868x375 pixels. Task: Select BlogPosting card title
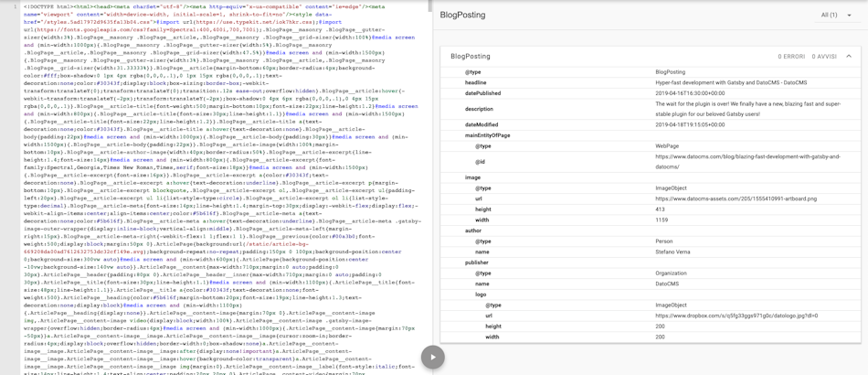pyautogui.click(x=470, y=57)
